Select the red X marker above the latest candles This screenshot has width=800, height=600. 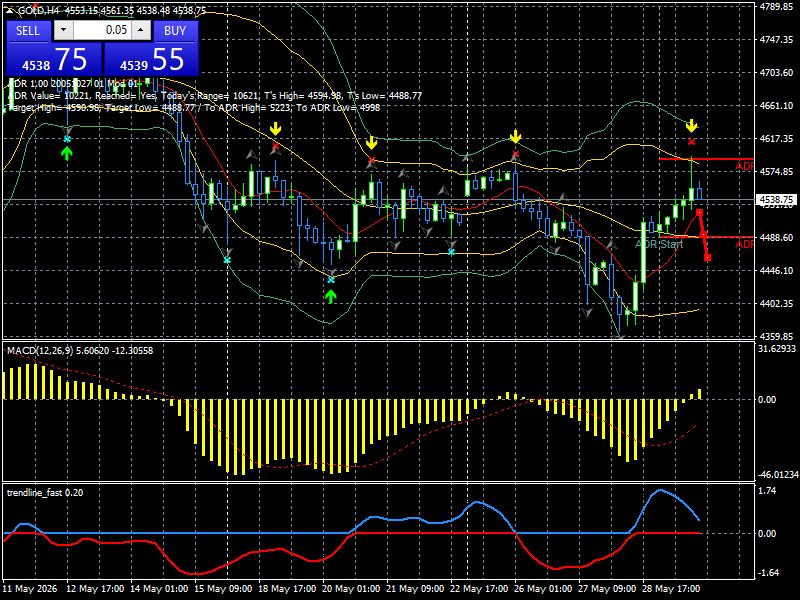click(691, 142)
